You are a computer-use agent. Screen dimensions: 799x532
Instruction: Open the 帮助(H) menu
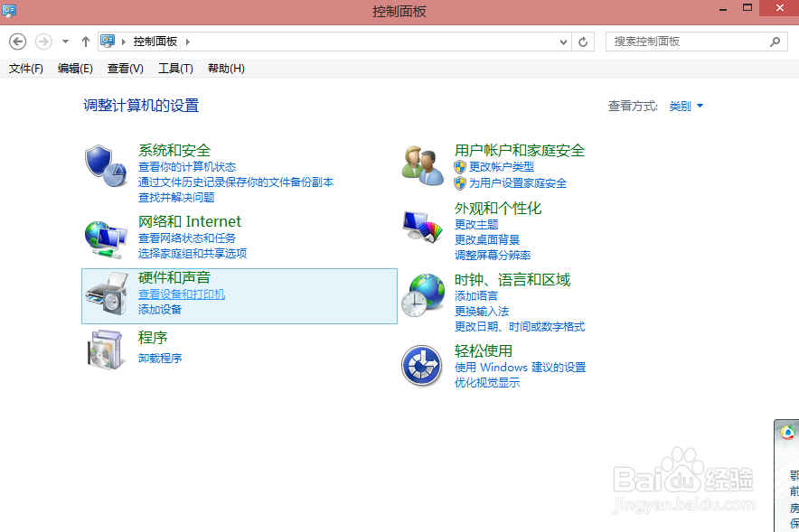[x=226, y=69]
